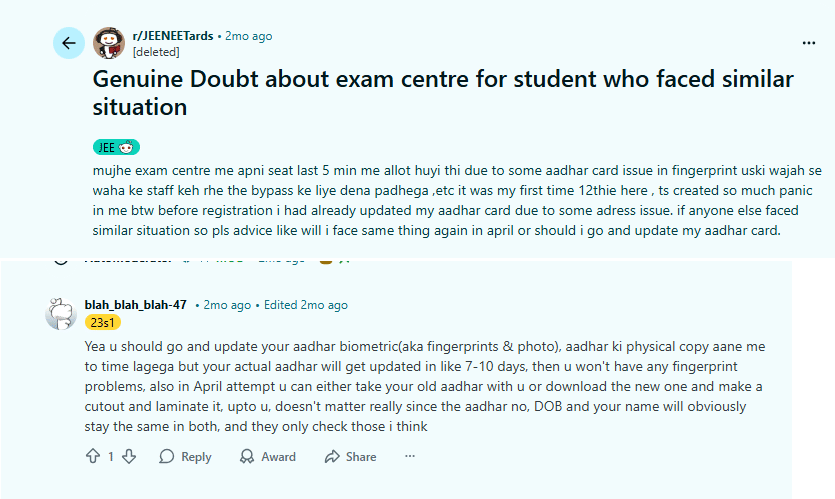The width and height of the screenshot is (835, 499).
Task: Open the r/JEENEETards community avatar
Action: tap(109, 43)
